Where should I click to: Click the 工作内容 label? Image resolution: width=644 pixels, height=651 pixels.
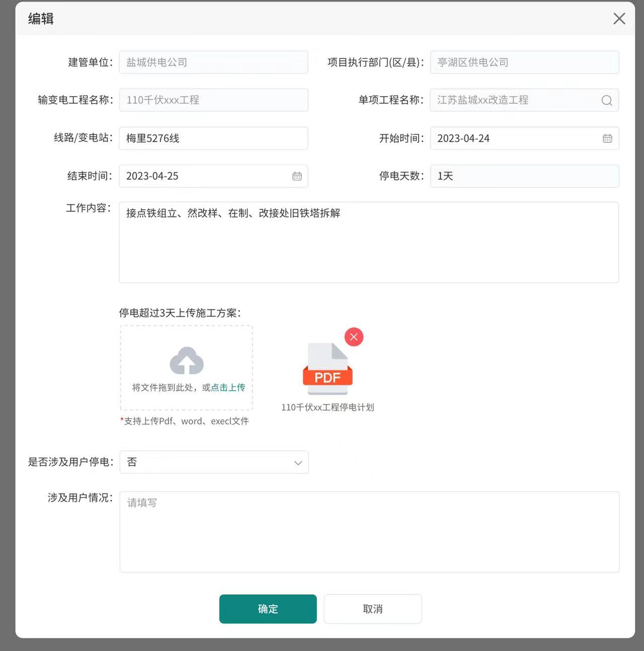tap(88, 208)
